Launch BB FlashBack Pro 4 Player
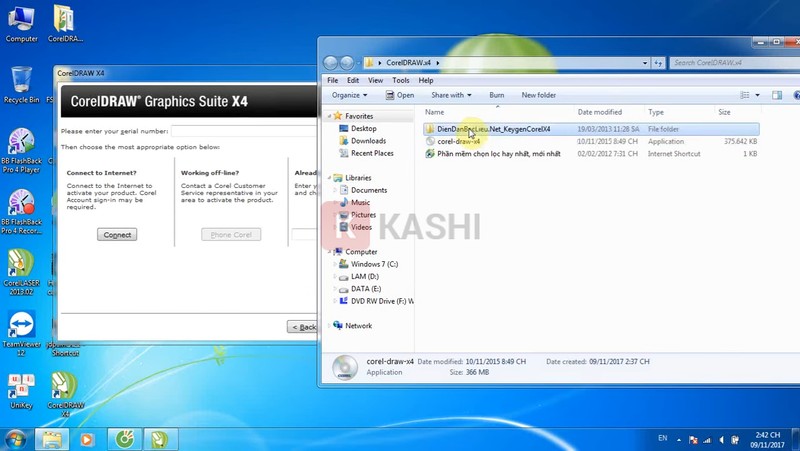This screenshot has height=451, width=800. coord(21,150)
